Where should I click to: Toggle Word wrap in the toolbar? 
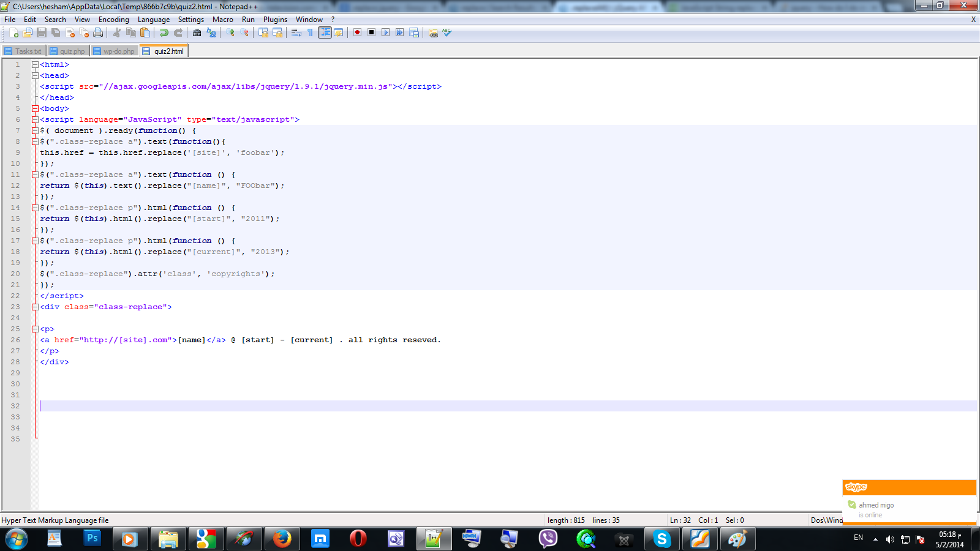[x=296, y=33]
